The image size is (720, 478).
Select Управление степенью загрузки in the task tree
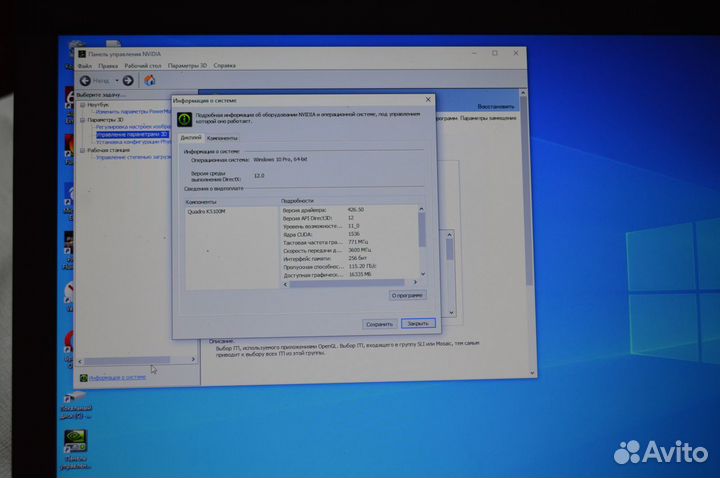pos(134,157)
